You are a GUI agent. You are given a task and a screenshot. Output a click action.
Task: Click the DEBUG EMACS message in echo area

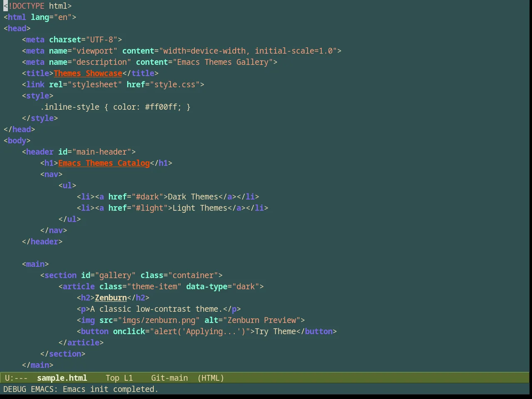click(81, 389)
